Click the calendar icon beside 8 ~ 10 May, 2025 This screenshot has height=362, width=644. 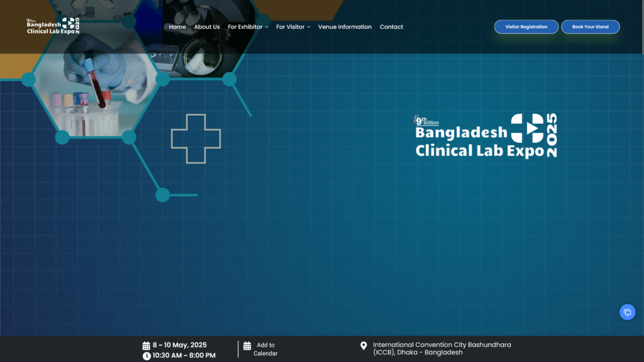[x=146, y=346]
